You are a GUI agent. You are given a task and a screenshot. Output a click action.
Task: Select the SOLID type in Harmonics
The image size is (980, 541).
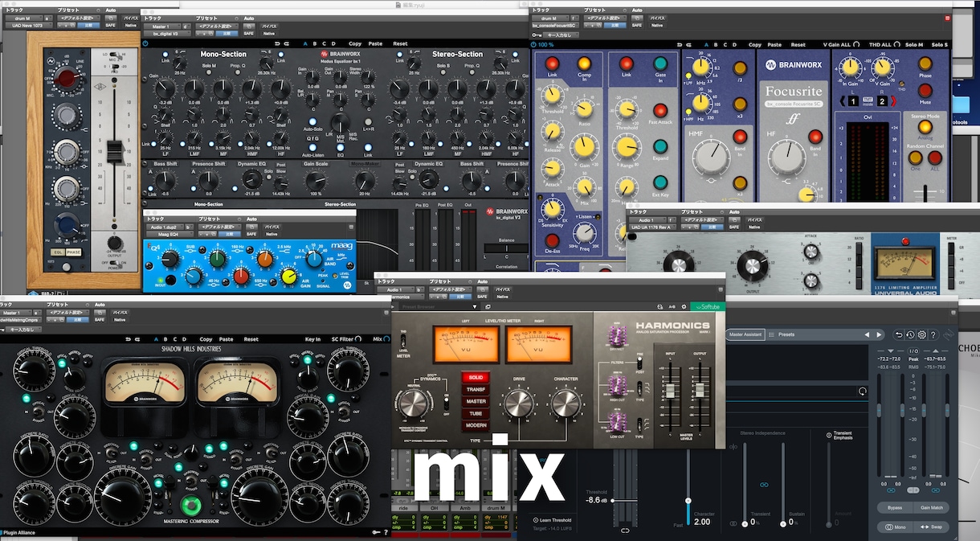tap(476, 378)
